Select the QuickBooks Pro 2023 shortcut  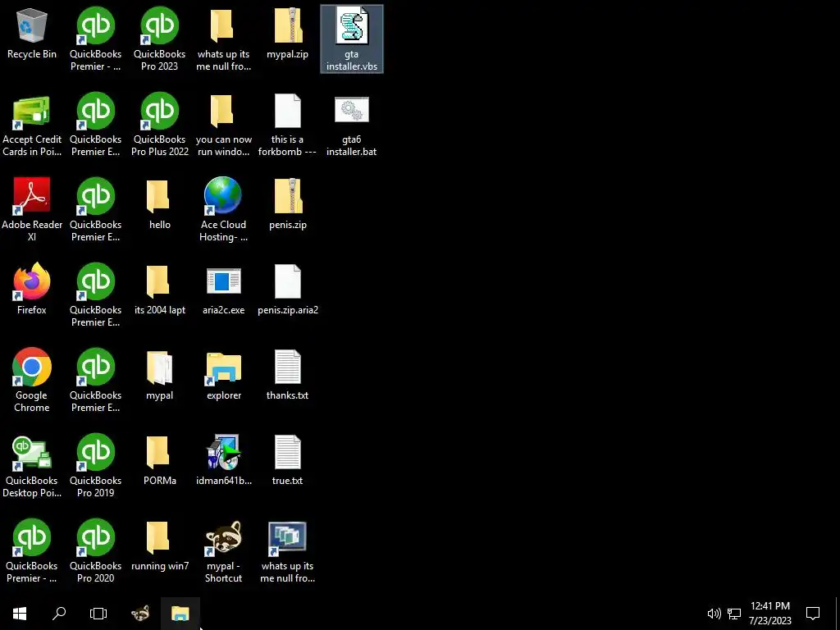tap(160, 39)
